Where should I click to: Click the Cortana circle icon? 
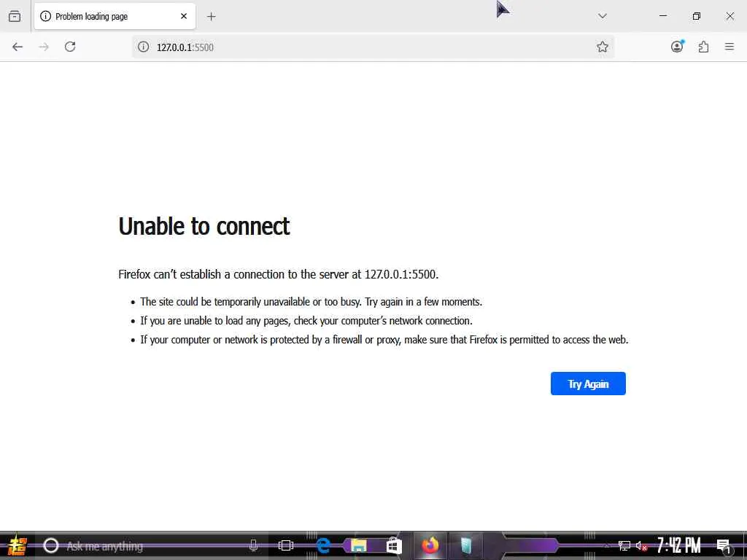point(51,545)
